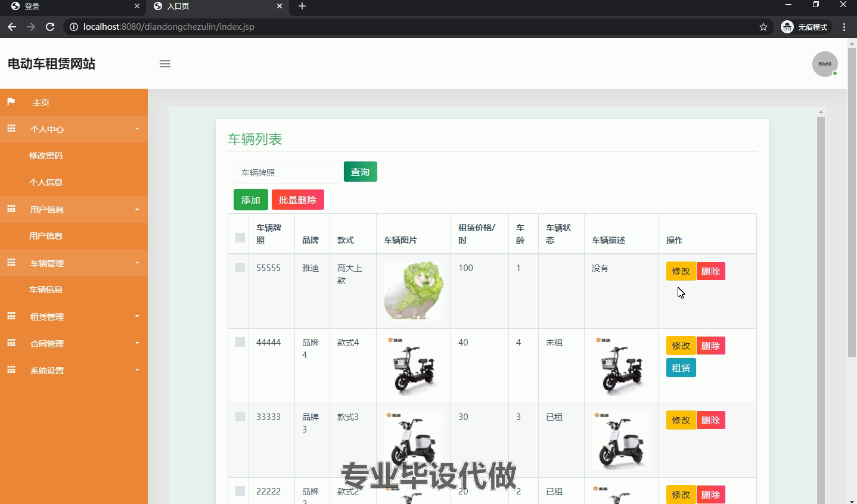857x504 pixels.
Task: Close the 入口页 tab
Action: [x=280, y=6]
